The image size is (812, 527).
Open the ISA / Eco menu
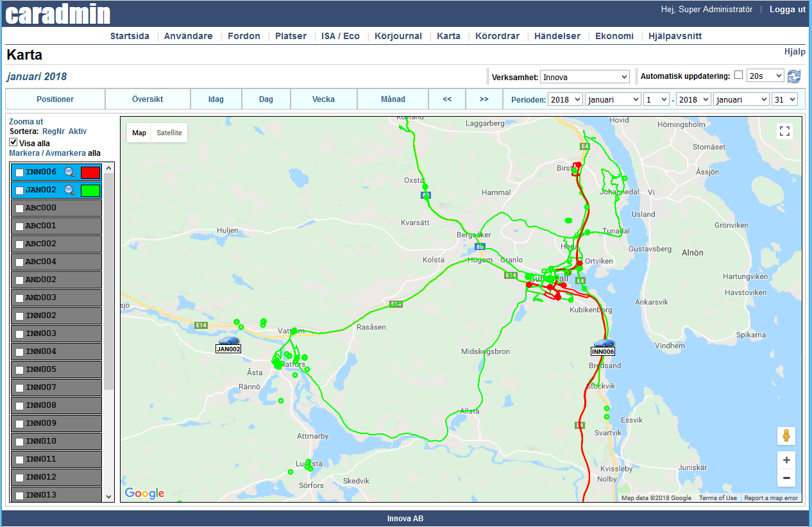coord(341,36)
